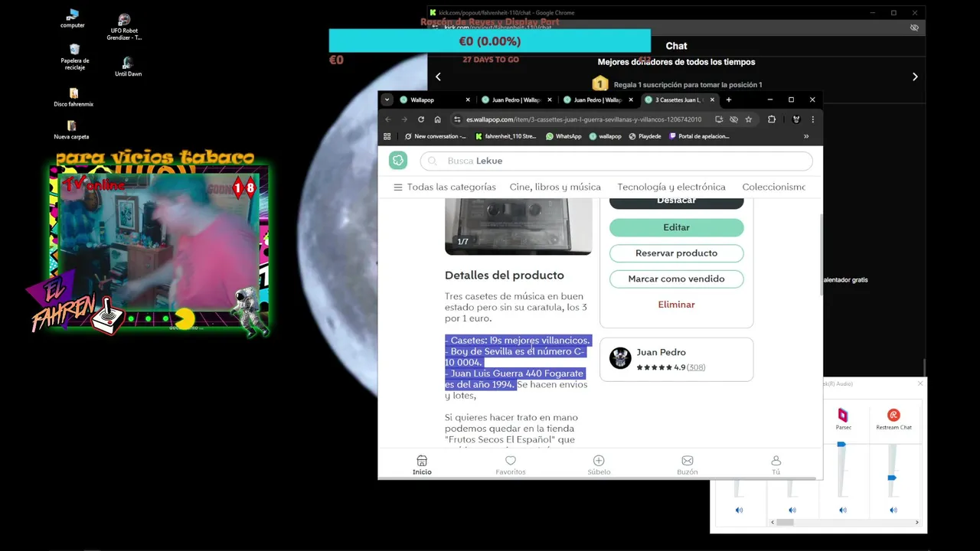Viewport: 980px width, 551px height.
Task: Open the New conversation bookmark
Action: (435, 136)
